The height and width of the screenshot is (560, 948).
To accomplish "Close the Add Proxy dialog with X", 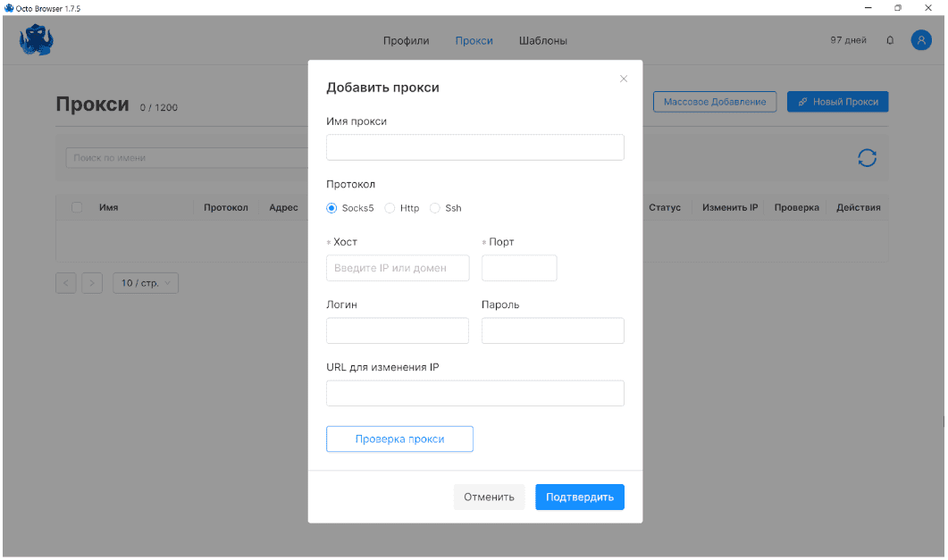I will point(624,79).
